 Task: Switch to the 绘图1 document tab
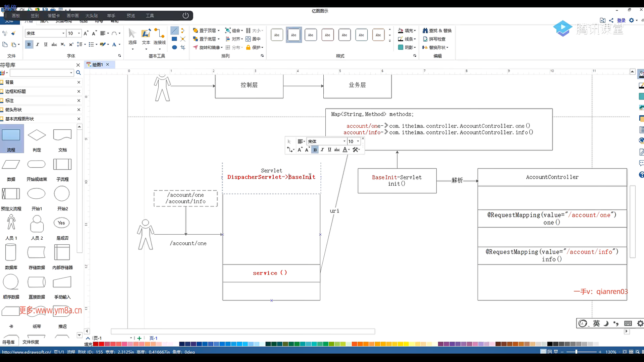(x=97, y=64)
